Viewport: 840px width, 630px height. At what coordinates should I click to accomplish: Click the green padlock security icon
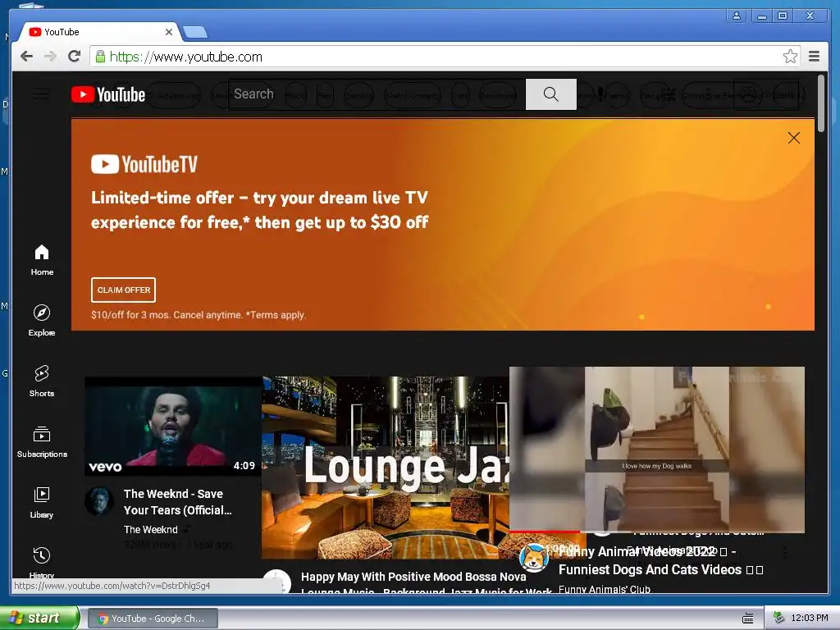[x=99, y=57]
